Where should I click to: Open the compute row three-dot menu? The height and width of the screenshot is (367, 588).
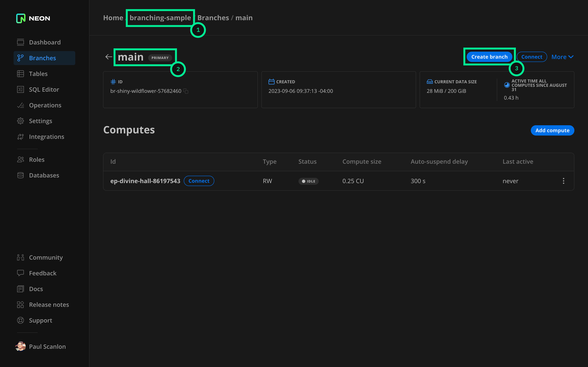tap(563, 181)
